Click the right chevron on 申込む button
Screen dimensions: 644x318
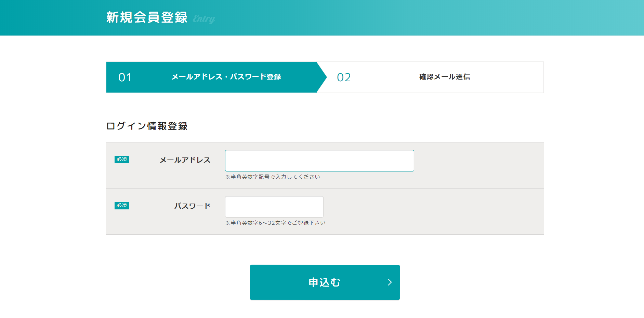pos(390,282)
